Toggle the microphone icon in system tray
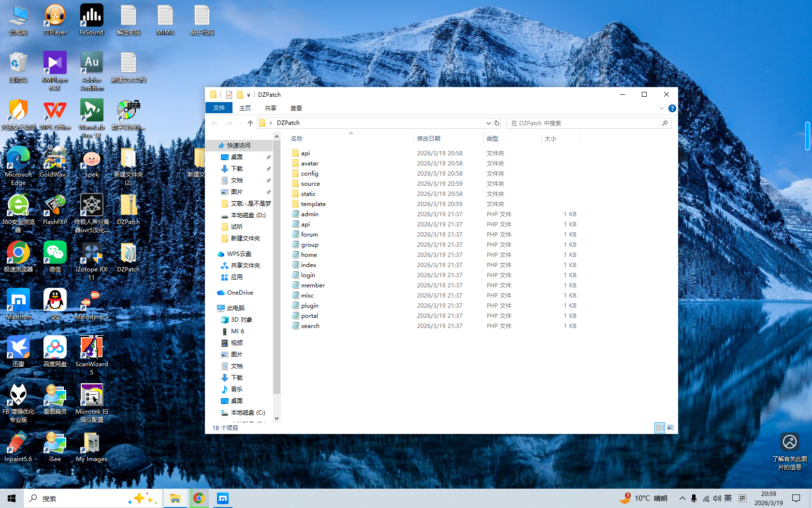This screenshot has height=508, width=812. (x=694, y=498)
